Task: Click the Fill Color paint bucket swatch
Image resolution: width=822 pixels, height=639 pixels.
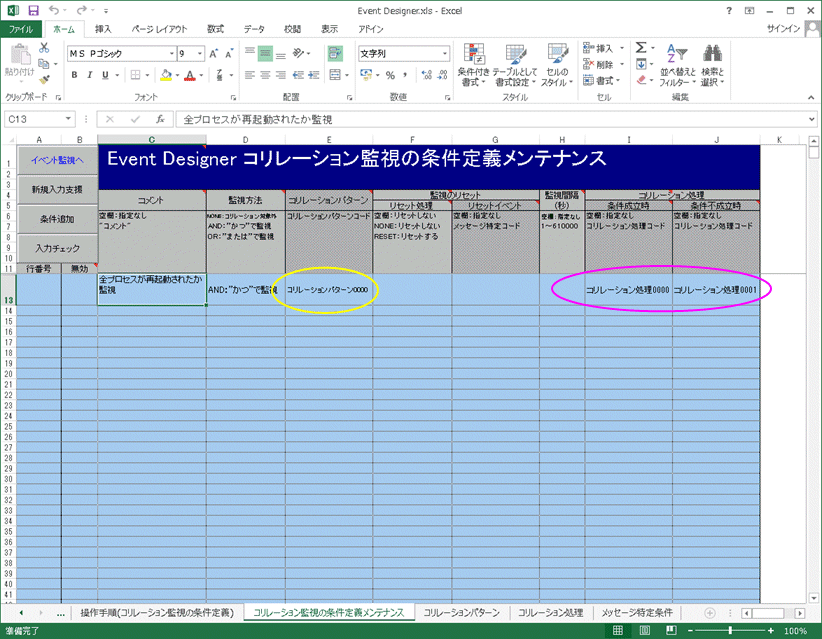Action: pos(166,75)
